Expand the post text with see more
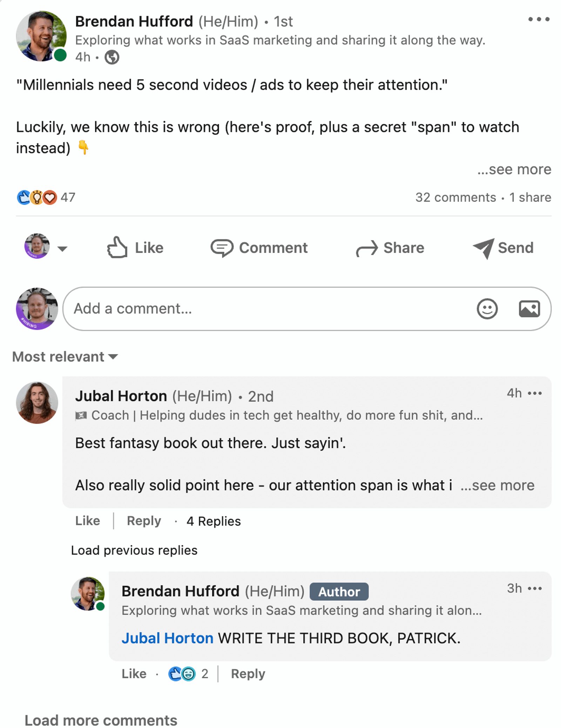This screenshot has width=561, height=728. click(514, 169)
